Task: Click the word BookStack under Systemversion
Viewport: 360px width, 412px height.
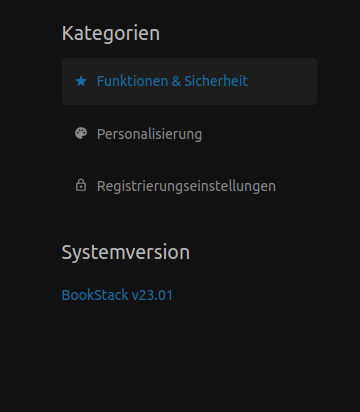Action: click(x=95, y=295)
